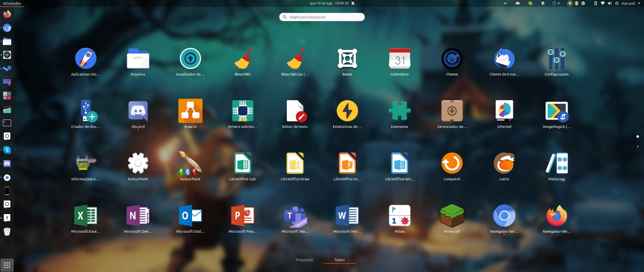Screen dimensions: 644x272
Task: Launch Microsoft PowerPoint
Action: [243, 216]
